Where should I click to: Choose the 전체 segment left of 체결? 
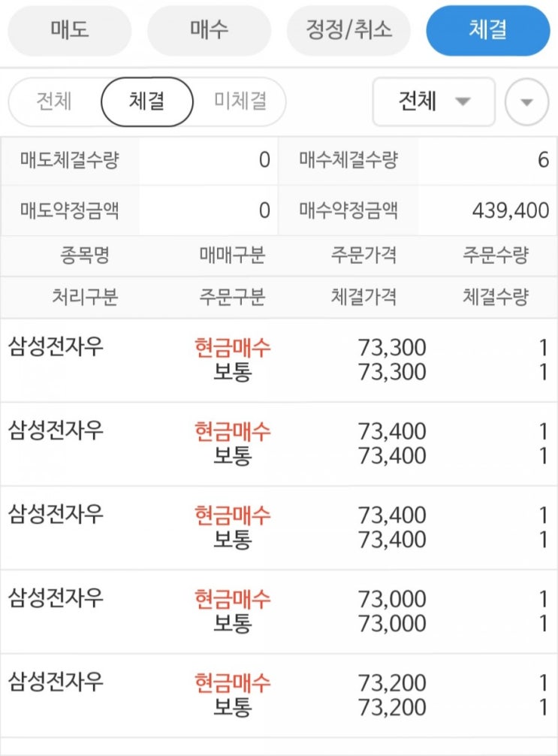click(x=54, y=101)
